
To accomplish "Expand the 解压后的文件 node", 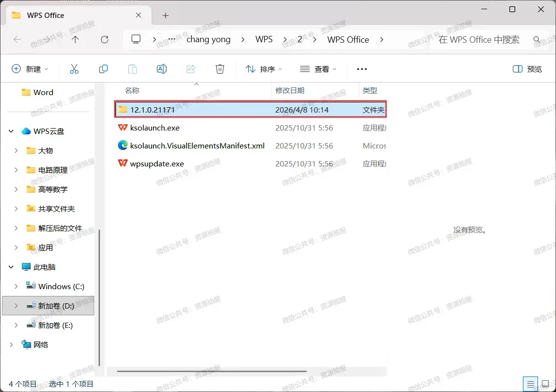I will pos(16,228).
